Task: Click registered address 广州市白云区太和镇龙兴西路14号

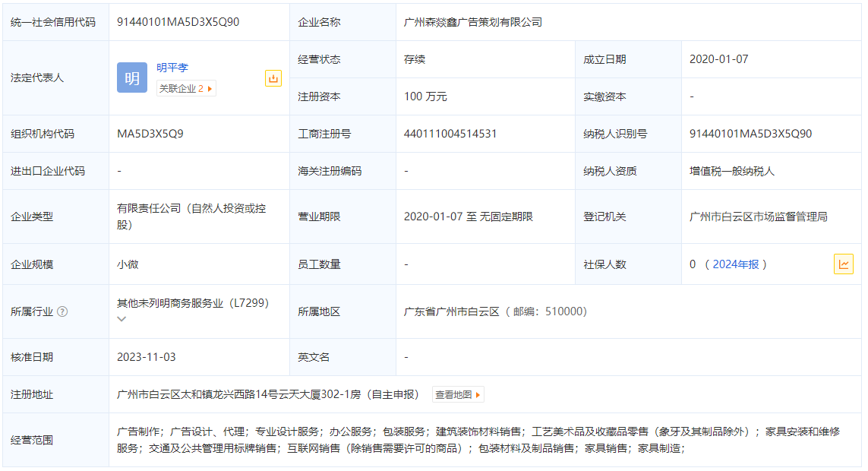Action: tap(197, 394)
